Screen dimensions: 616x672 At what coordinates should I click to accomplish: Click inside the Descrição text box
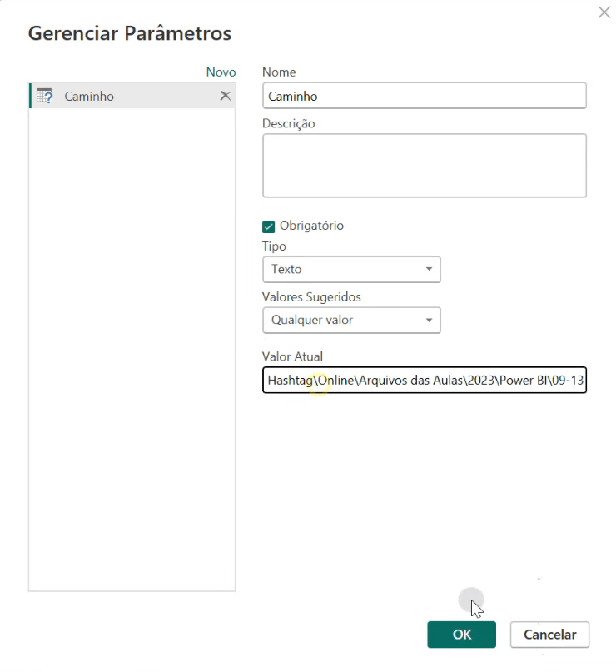click(424, 166)
